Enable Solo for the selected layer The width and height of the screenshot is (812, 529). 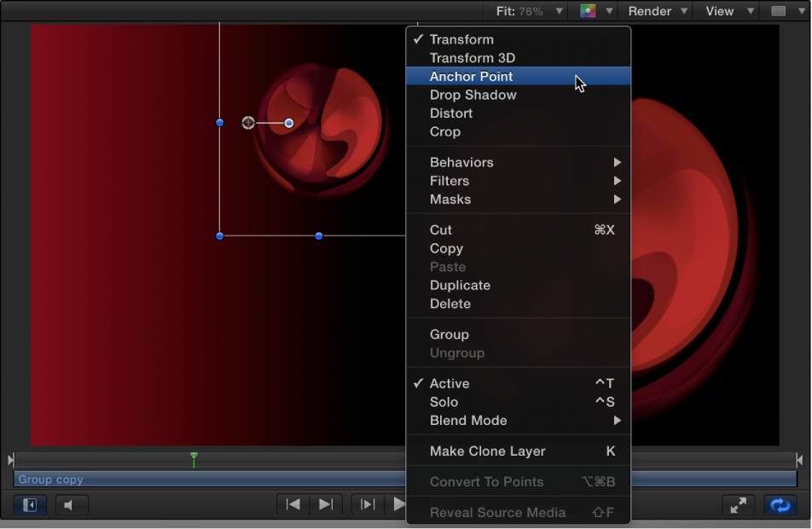coord(444,402)
